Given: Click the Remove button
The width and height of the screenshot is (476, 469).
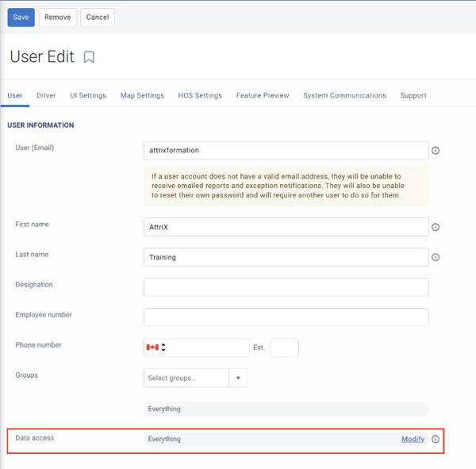Looking at the screenshot, I should point(58,17).
